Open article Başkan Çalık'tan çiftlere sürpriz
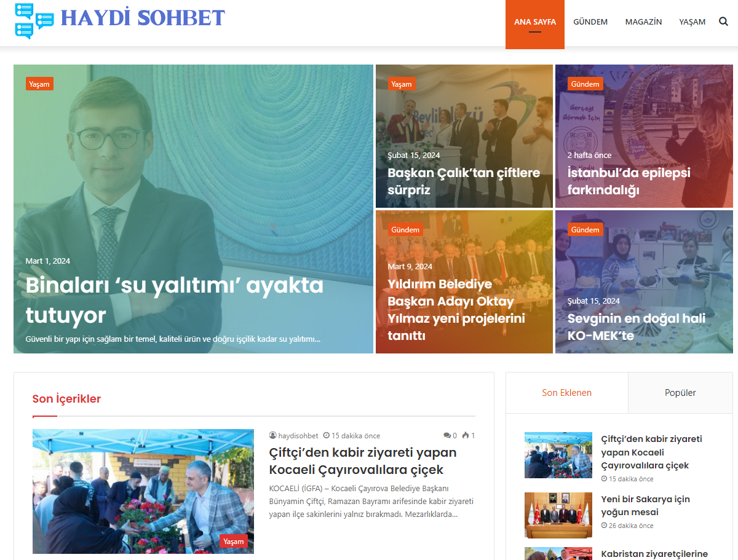This screenshot has width=738, height=560. 464,181
